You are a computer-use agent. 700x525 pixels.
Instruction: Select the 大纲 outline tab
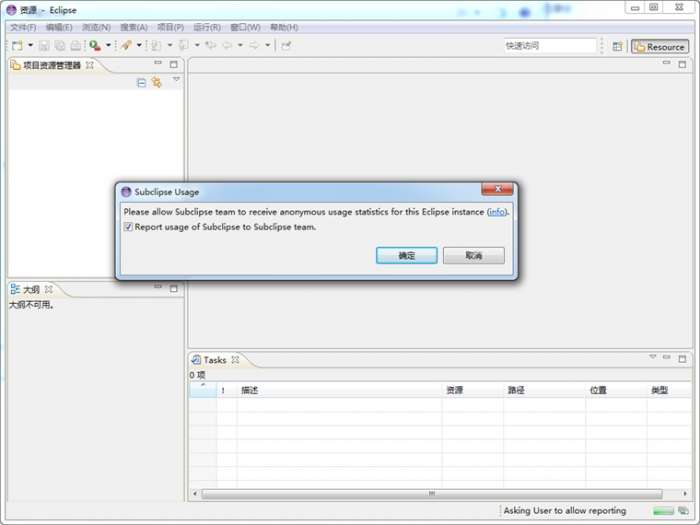point(31,290)
